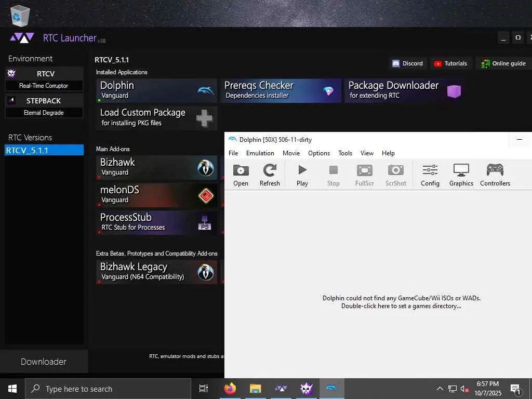Open the clock showing 6:57 PM
The height and width of the screenshot is (399, 532).
[487, 389]
